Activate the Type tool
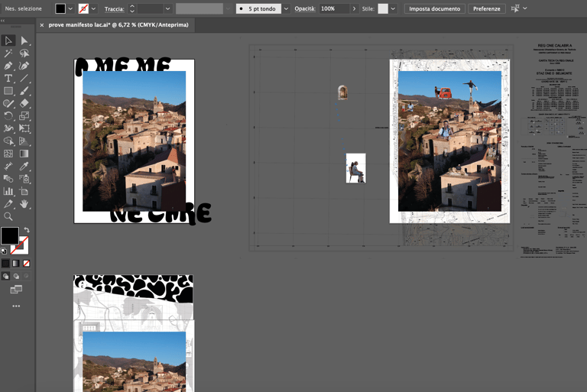This screenshot has width=587, height=392. (x=8, y=78)
